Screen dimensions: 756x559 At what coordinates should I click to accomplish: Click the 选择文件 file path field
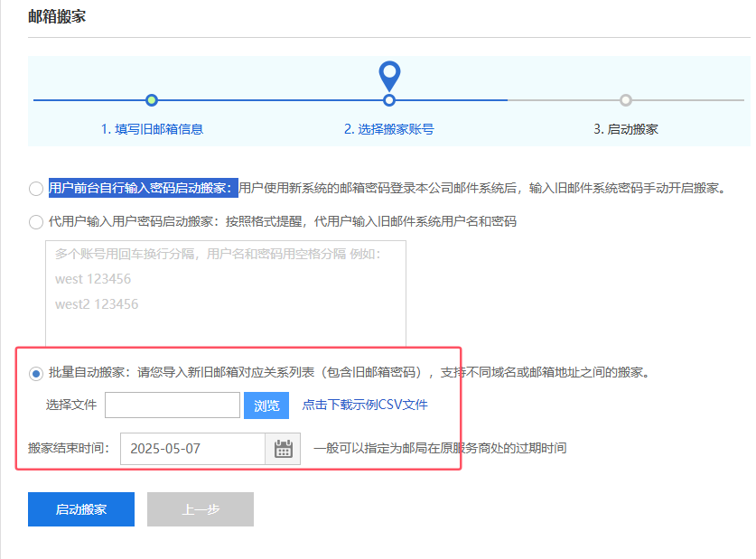[x=173, y=405]
